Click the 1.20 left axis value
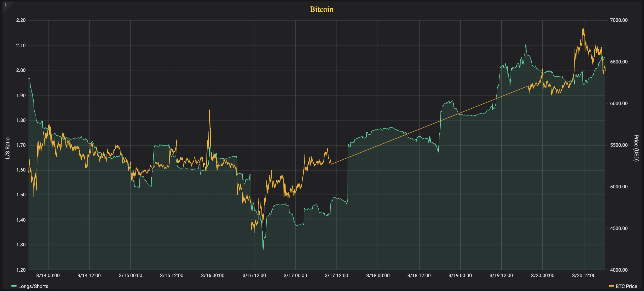 21,270
